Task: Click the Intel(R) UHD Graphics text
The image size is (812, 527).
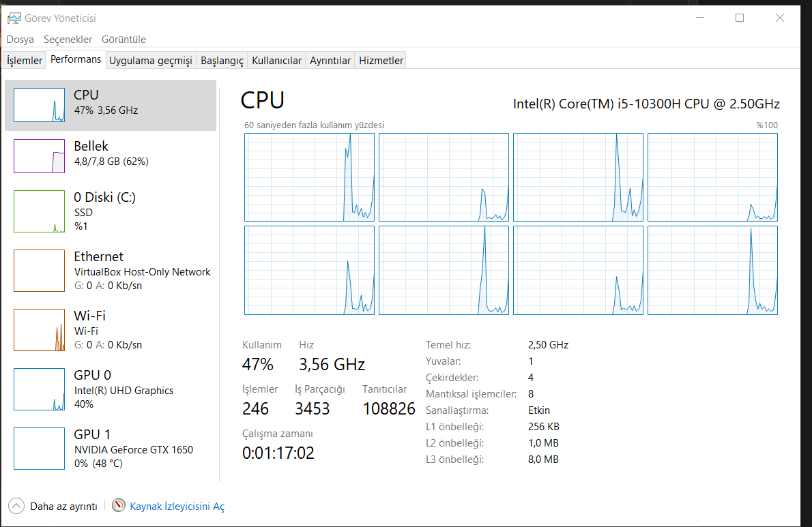Action: pos(124,391)
